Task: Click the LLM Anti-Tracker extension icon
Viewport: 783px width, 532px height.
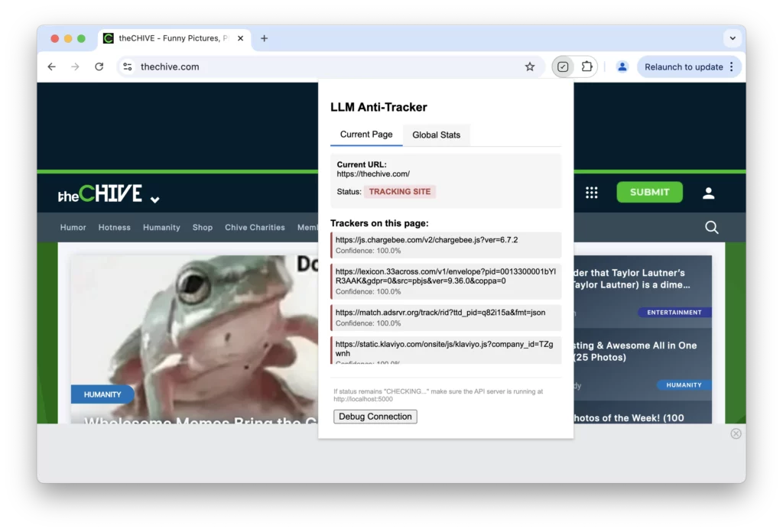Action: [x=563, y=66]
